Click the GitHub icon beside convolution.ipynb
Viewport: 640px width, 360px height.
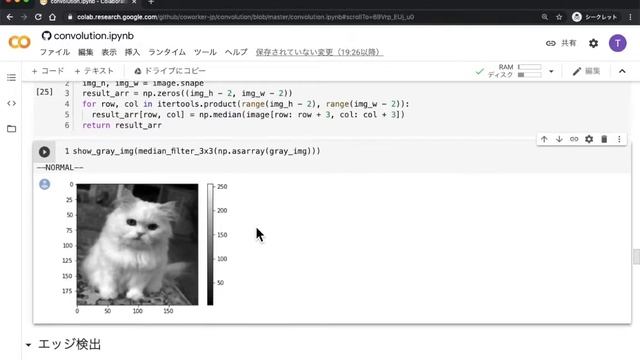[46, 36]
